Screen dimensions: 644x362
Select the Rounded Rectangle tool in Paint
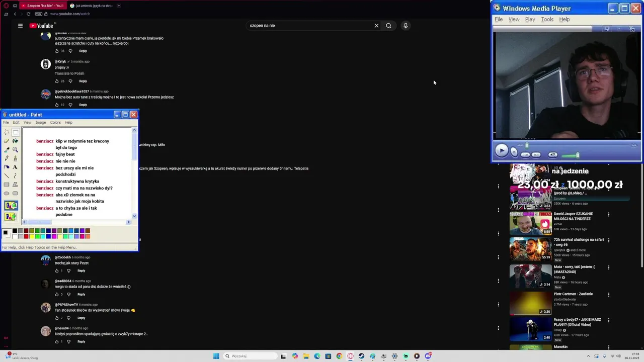(15, 193)
